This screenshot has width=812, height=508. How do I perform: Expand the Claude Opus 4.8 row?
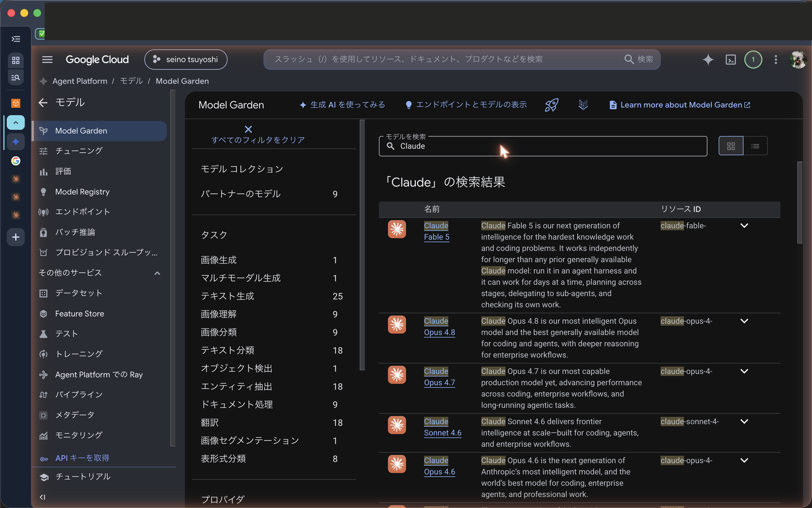tap(744, 321)
